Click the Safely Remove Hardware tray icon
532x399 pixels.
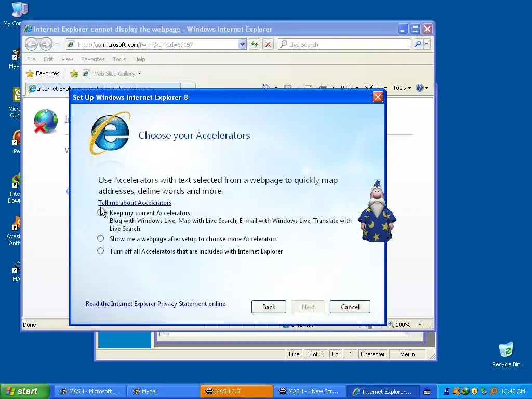484,391
